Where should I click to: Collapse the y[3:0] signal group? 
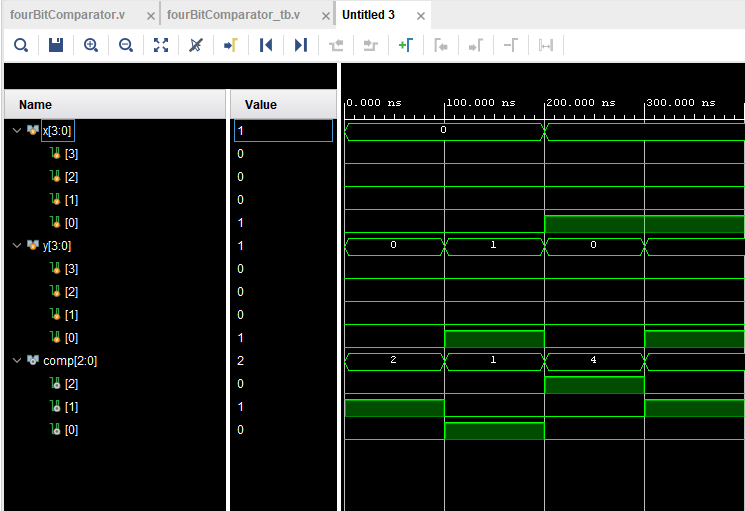[16, 245]
